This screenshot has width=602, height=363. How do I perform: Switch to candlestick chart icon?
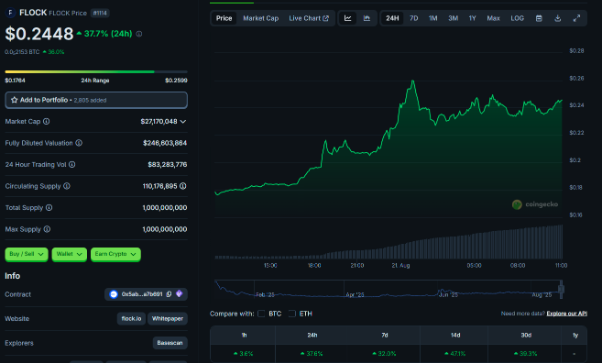coord(367,18)
